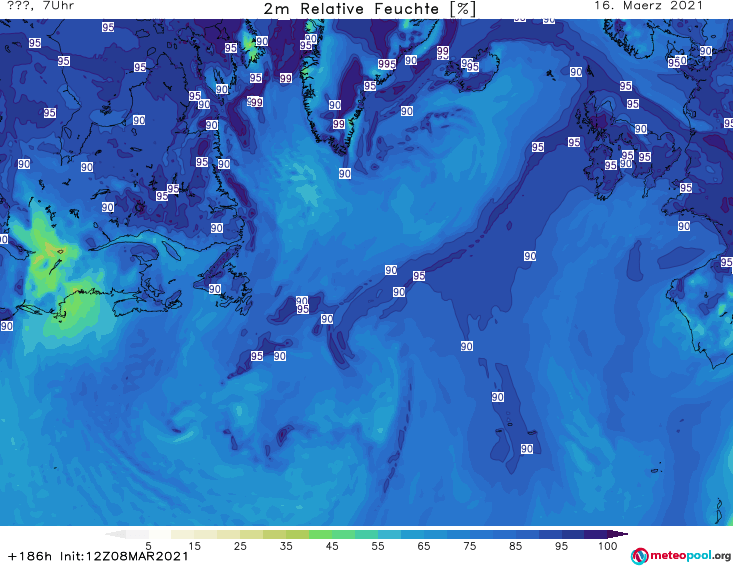Click the dark purple colorbar end arrow past 100
This screenshot has height=566, width=733.
(618, 534)
